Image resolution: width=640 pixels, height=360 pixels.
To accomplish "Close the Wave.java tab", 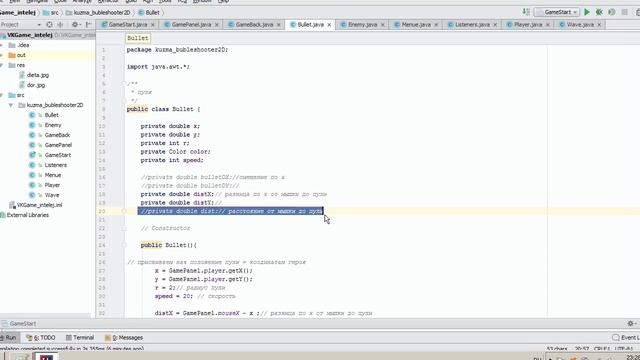I will [599, 25].
